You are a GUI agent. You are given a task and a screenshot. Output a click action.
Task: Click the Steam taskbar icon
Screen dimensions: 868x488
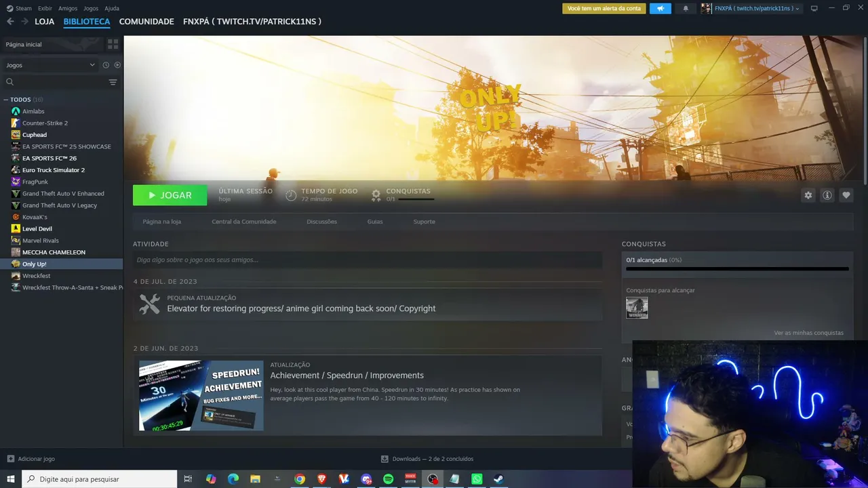point(498,479)
